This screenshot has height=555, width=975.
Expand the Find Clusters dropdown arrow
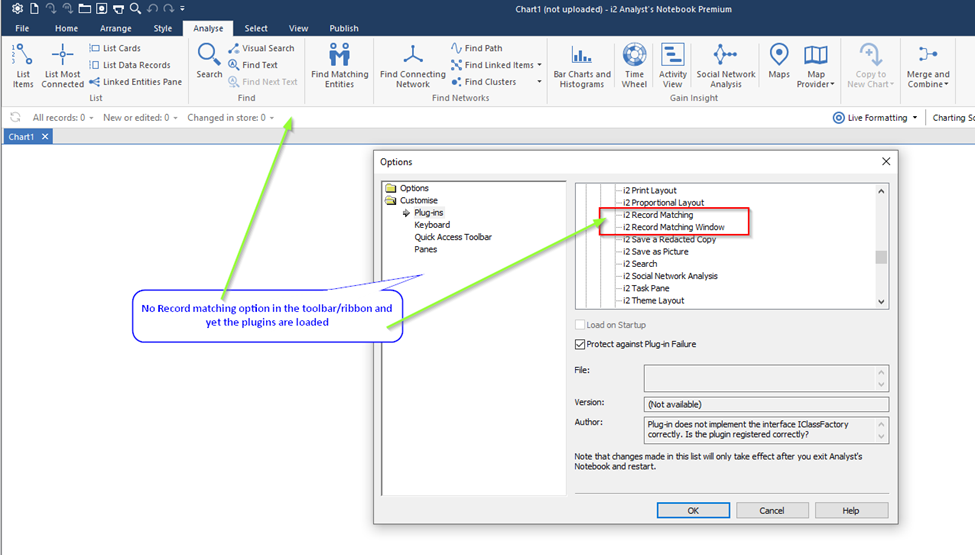539,81
